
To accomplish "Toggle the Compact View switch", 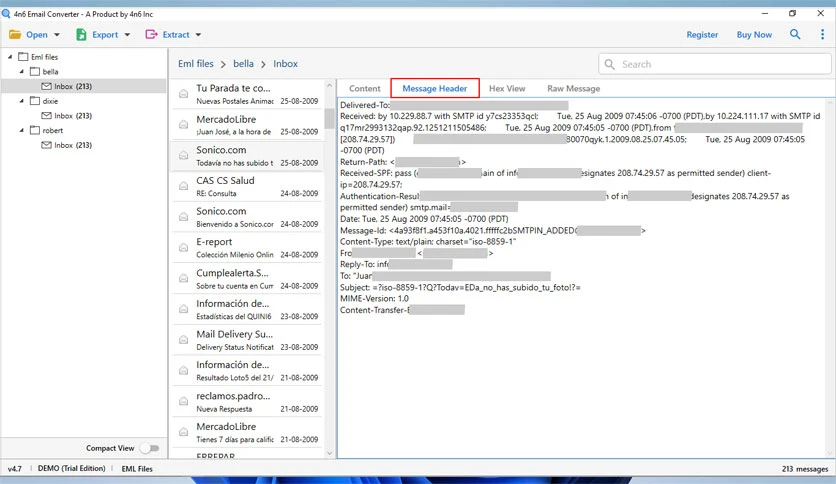I will point(150,448).
